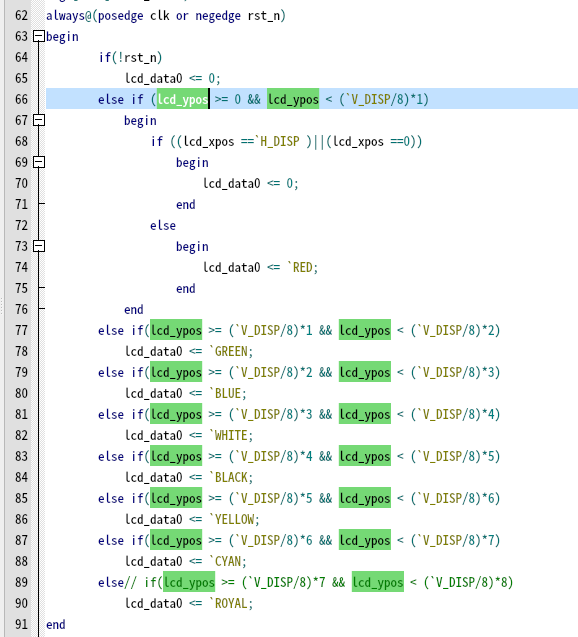Click 'lcd_data0 <= 0' on line 70
Image resolution: width=578 pixels, height=637 pixels.
tap(248, 183)
